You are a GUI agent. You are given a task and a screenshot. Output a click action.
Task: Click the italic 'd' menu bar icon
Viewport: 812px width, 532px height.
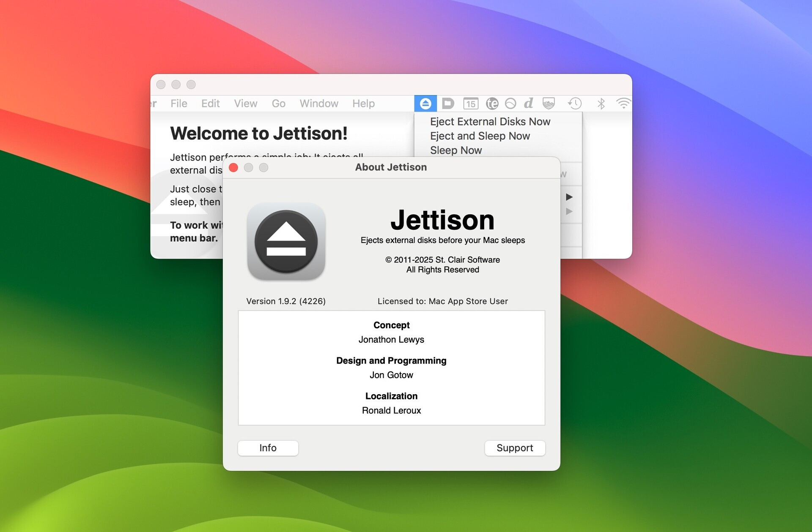[x=528, y=104]
